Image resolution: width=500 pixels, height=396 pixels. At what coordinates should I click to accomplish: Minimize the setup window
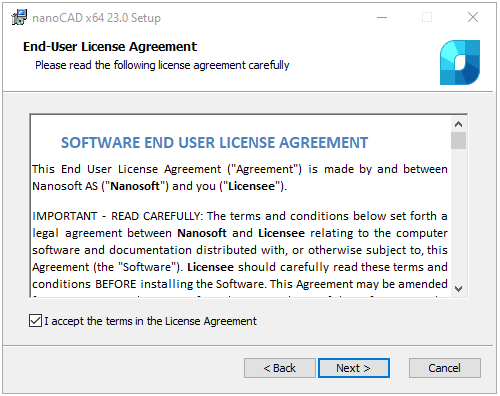(382, 17)
